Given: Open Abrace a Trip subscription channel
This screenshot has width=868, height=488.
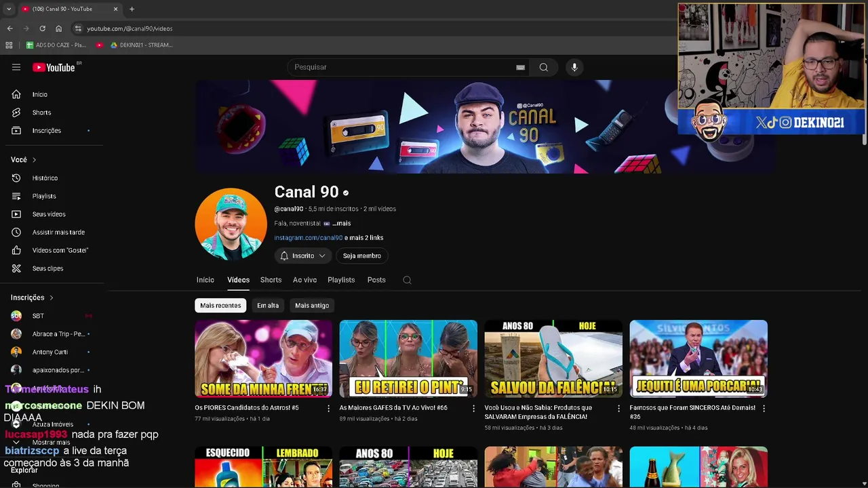Looking at the screenshot, I should pyautogui.click(x=52, y=334).
